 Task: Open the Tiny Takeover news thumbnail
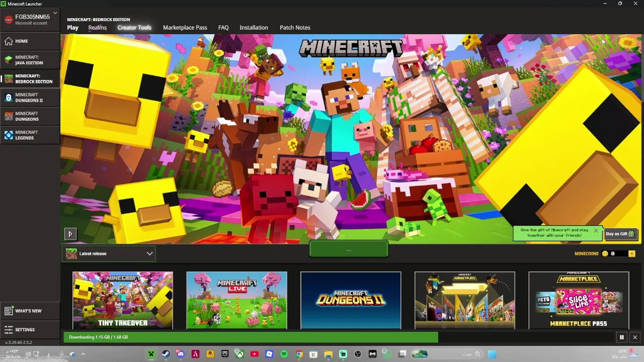point(122,300)
